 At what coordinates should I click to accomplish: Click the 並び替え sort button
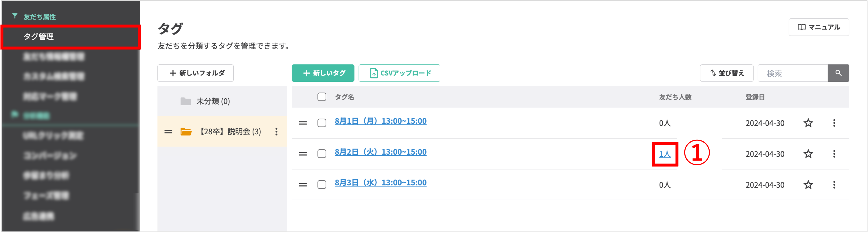click(x=727, y=73)
